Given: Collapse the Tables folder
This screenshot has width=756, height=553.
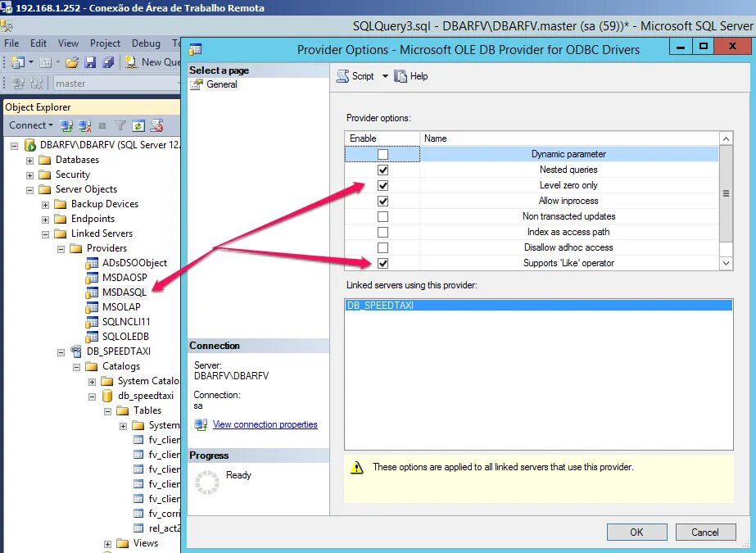Looking at the screenshot, I should tap(107, 411).
